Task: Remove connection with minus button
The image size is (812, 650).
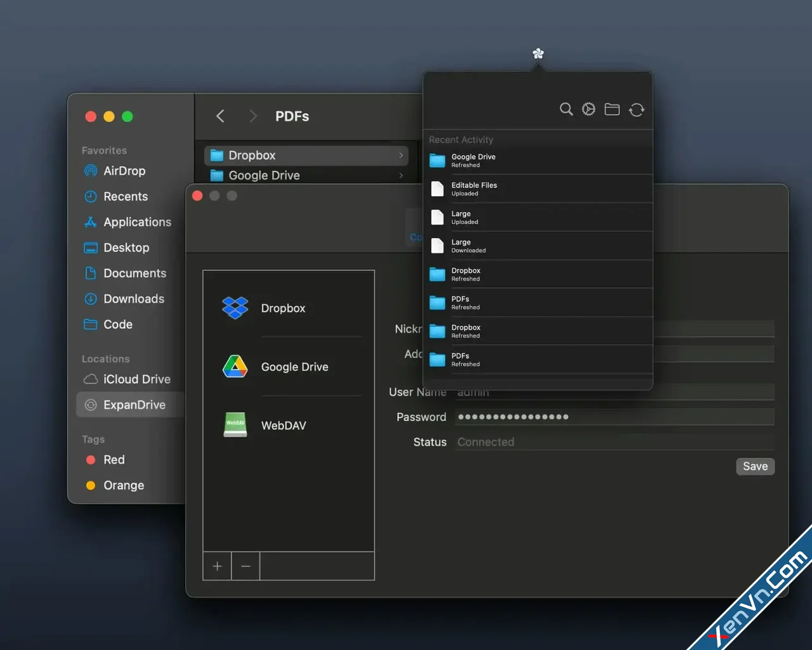Action: tap(246, 566)
